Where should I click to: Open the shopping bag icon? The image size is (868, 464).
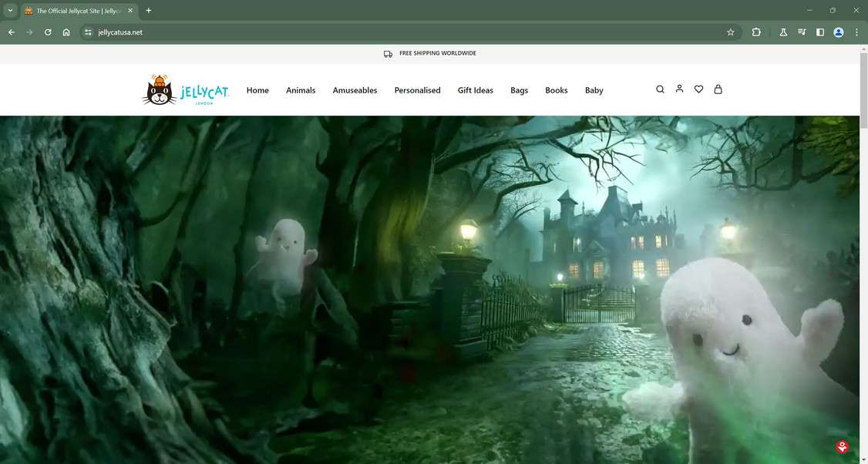pyautogui.click(x=718, y=89)
